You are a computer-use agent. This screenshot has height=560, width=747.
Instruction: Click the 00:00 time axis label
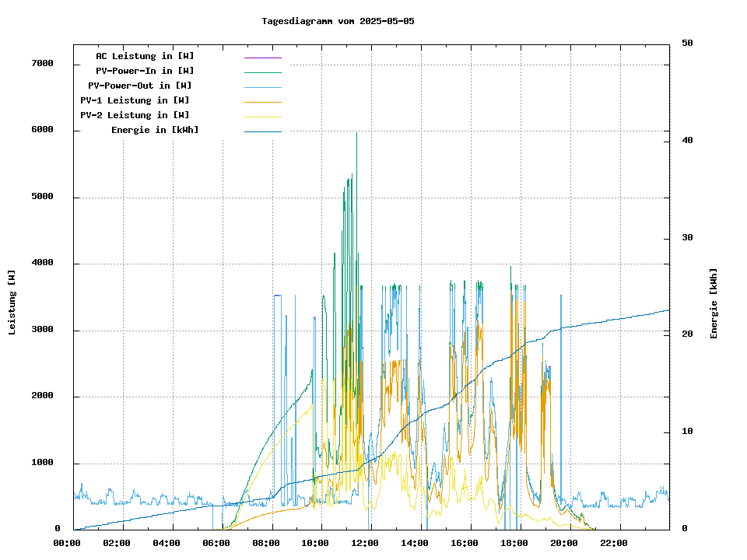click(x=67, y=543)
